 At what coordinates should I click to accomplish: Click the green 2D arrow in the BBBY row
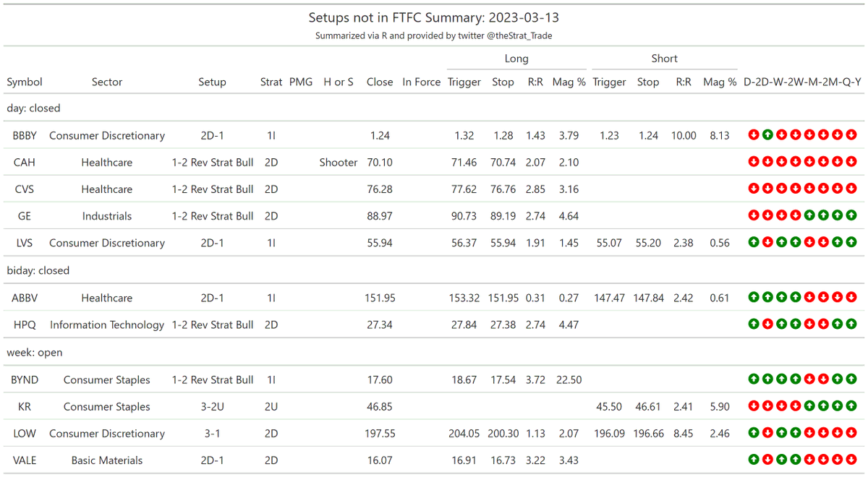point(767,135)
